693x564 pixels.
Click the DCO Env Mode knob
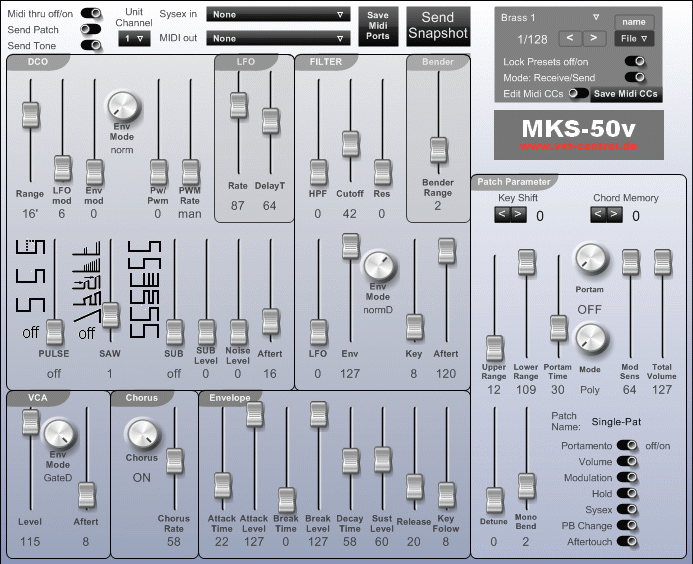(x=122, y=107)
